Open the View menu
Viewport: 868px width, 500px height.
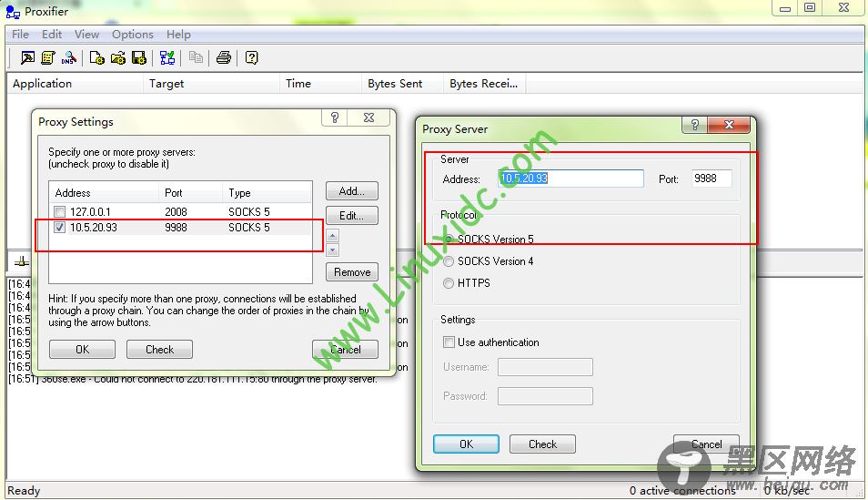pyautogui.click(x=87, y=35)
